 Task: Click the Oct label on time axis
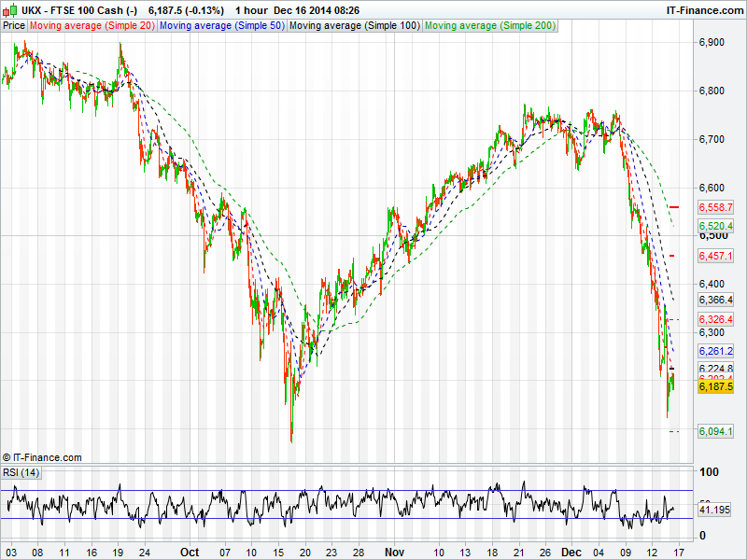pyautogui.click(x=190, y=552)
